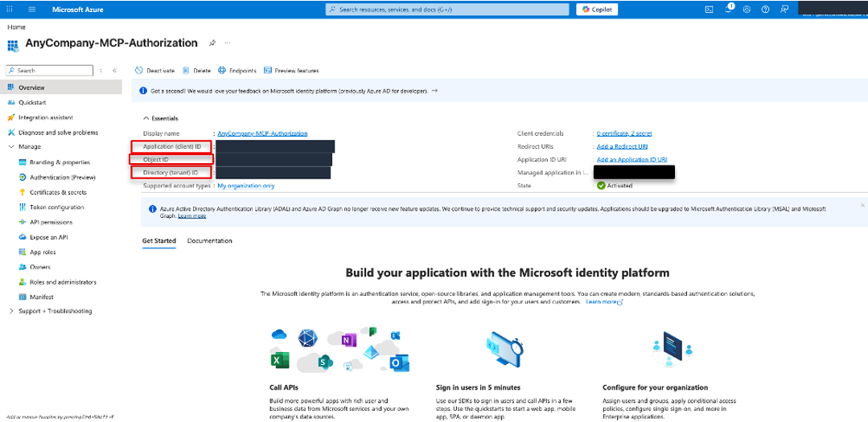Click My organization only link
Screen dimensions: 868x422
point(246,186)
